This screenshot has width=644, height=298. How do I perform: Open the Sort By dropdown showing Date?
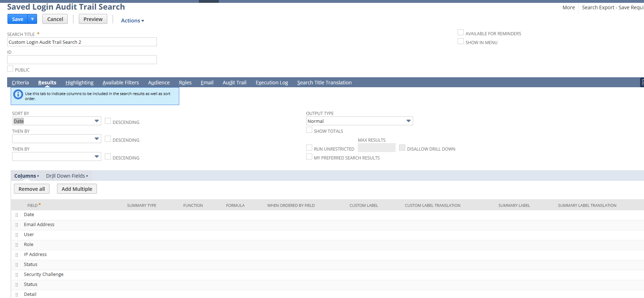pyautogui.click(x=57, y=121)
